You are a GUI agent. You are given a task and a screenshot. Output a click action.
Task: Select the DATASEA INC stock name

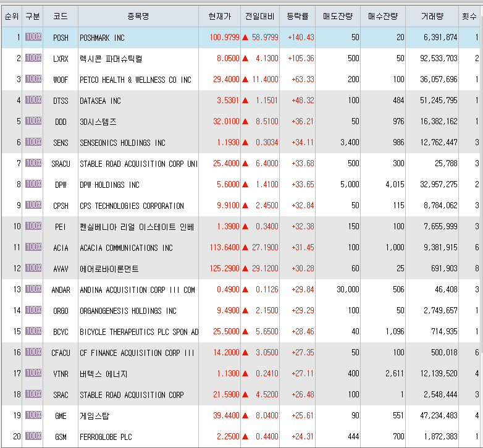(100, 101)
